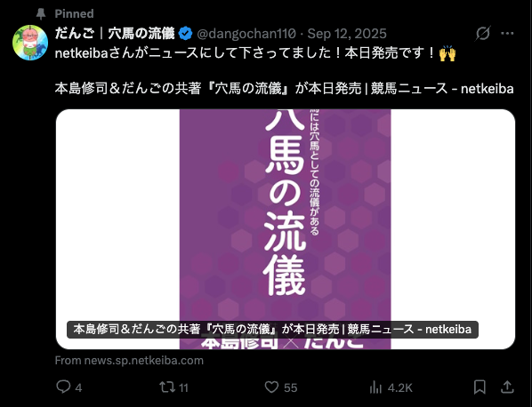Bookmark this pinned tweet
Image resolution: width=532 pixels, height=407 pixels.
pyautogui.click(x=480, y=387)
